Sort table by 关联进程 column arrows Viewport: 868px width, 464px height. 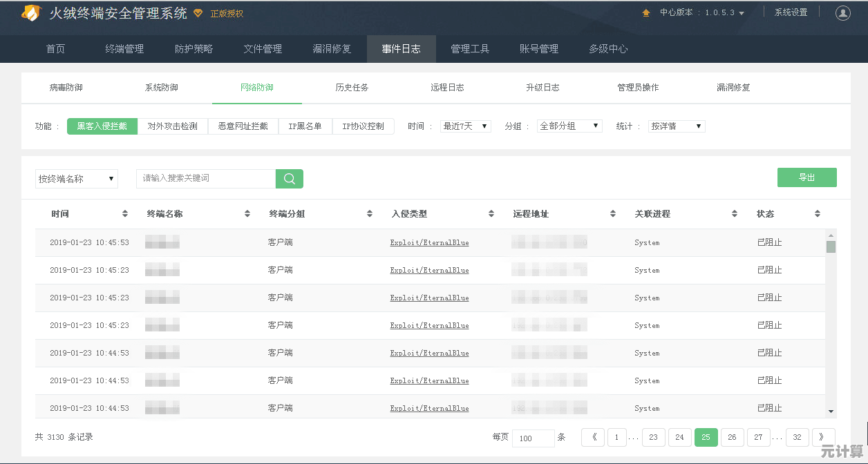pyautogui.click(x=735, y=214)
